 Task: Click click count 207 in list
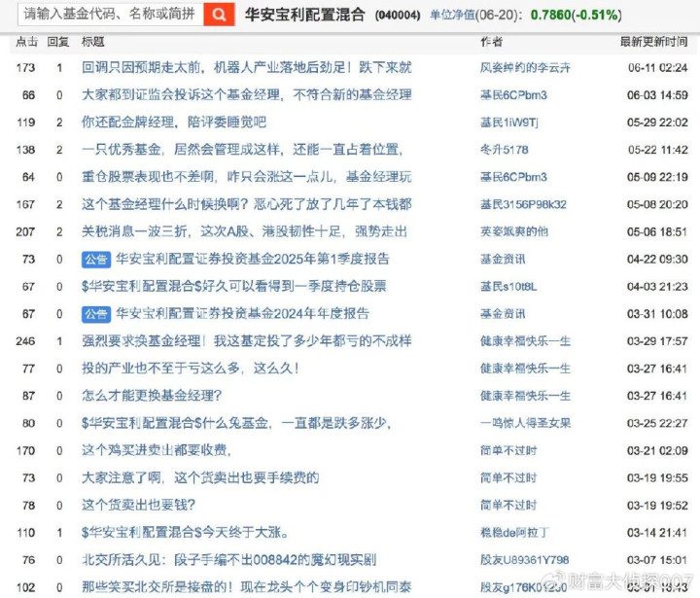click(25, 231)
